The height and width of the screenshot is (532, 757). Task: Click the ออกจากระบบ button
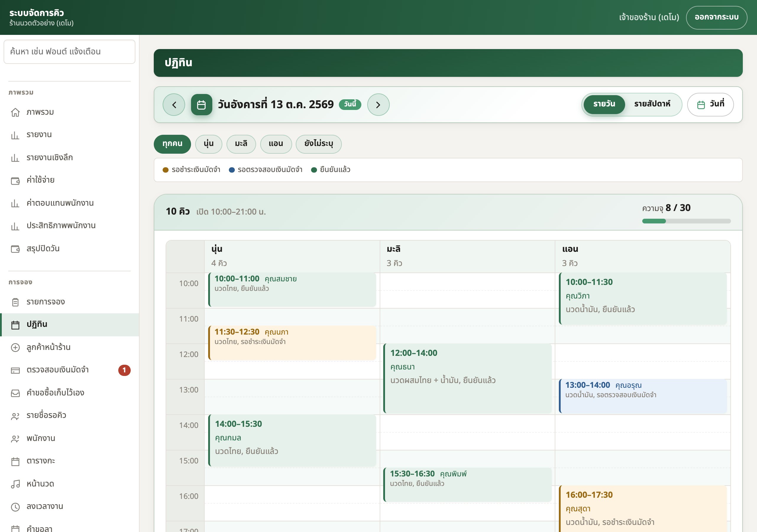[716, 17]
